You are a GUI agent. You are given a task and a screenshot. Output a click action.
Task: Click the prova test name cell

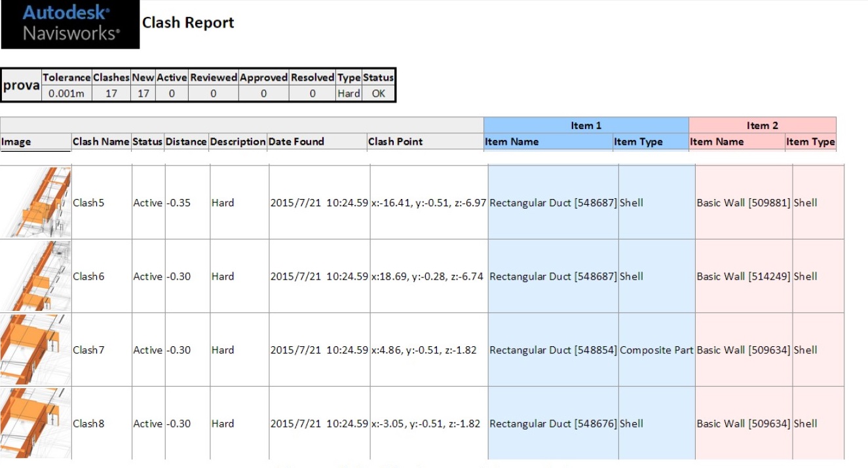click(22, 86)
